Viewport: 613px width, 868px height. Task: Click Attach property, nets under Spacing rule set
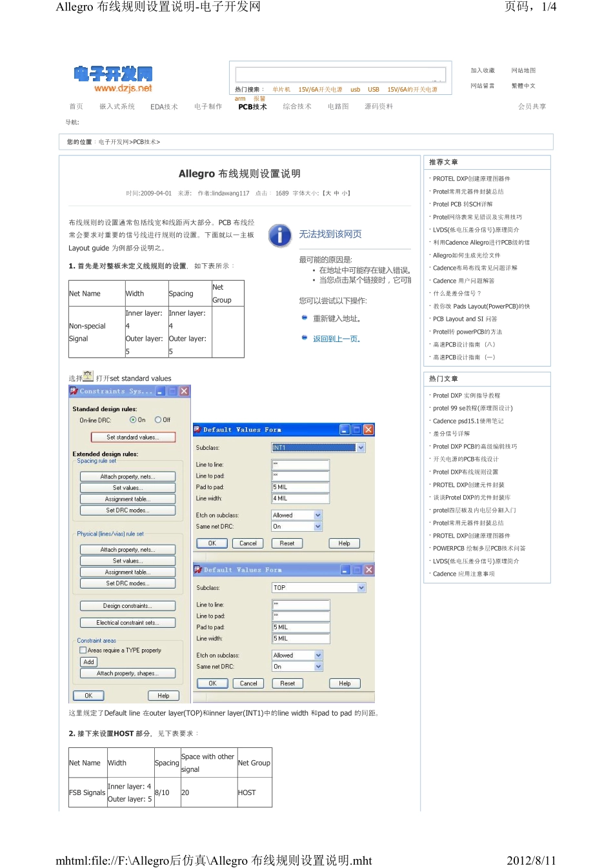pos(128,476)
